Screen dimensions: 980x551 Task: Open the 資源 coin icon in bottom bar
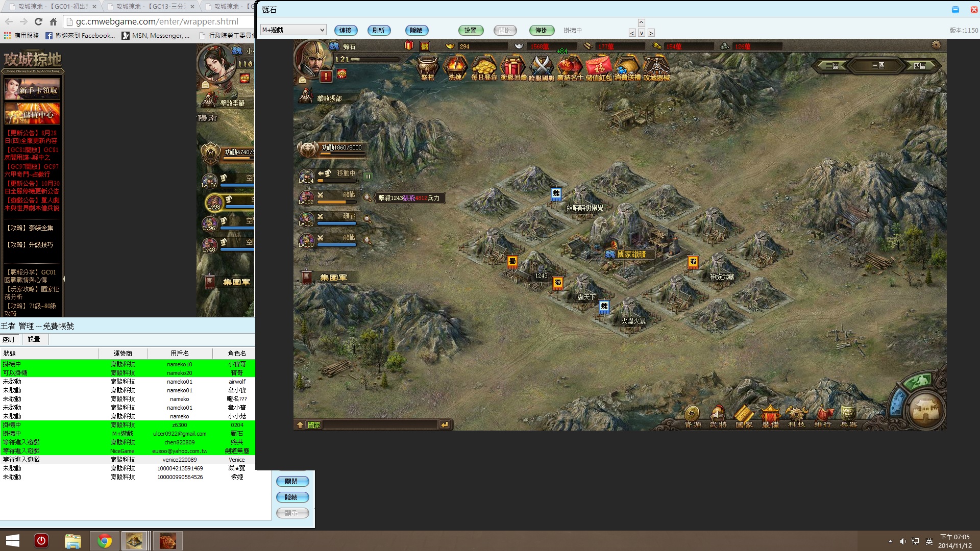[693, 416]
